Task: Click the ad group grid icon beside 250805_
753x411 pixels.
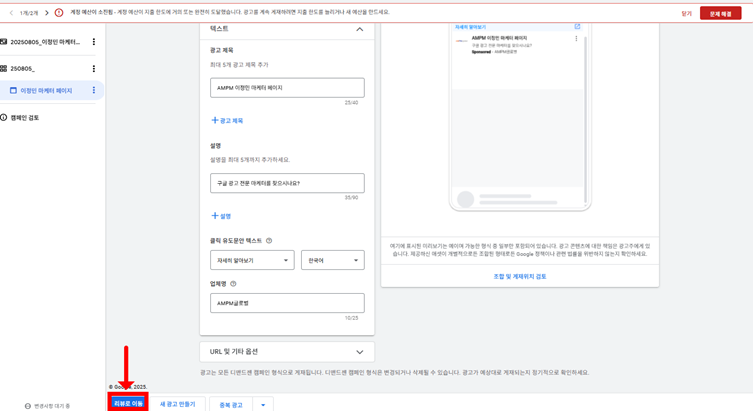Action: [4, 69]
